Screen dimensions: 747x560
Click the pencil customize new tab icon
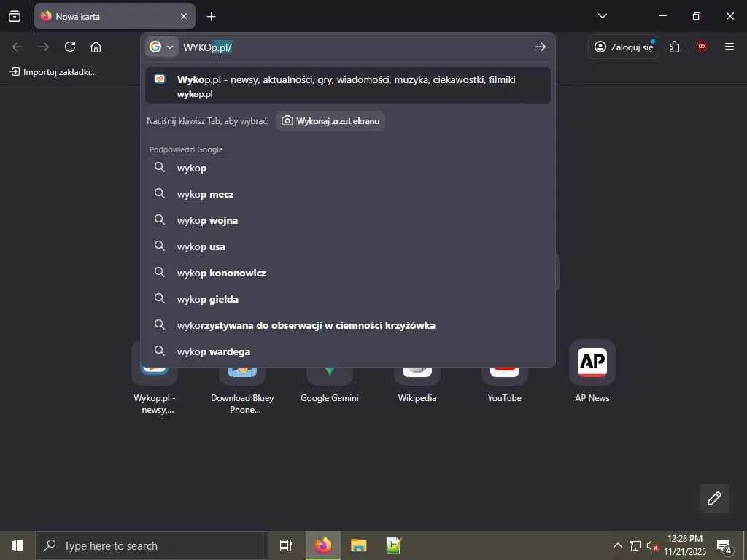click(x=714, y=498)
